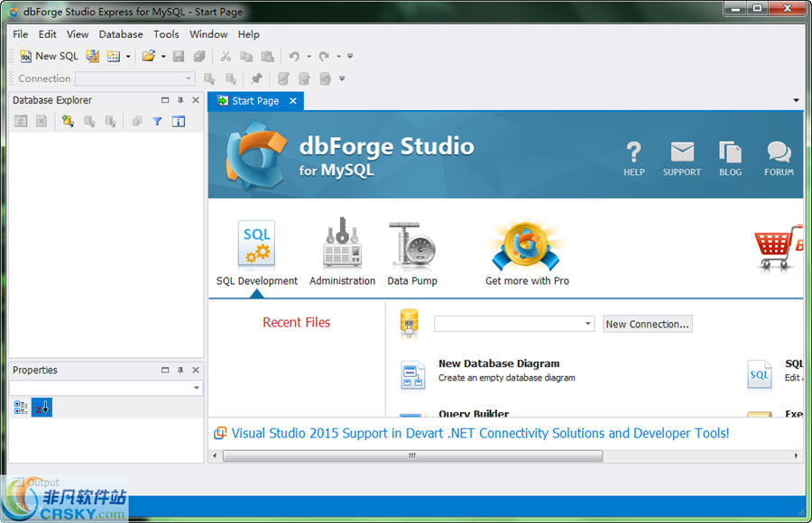Toggle Categorized view in Properties
Viewport: 812px width, 523px height.
pos(21,408)
